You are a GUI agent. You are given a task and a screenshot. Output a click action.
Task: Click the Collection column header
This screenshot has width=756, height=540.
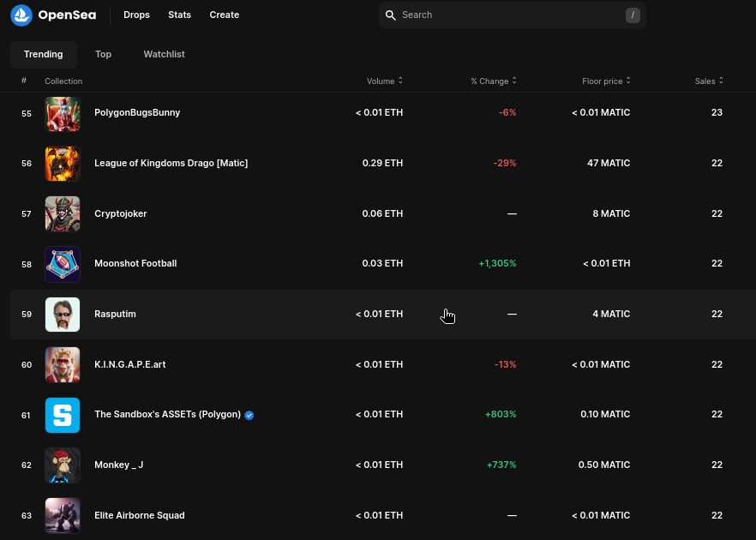point(63,81)
